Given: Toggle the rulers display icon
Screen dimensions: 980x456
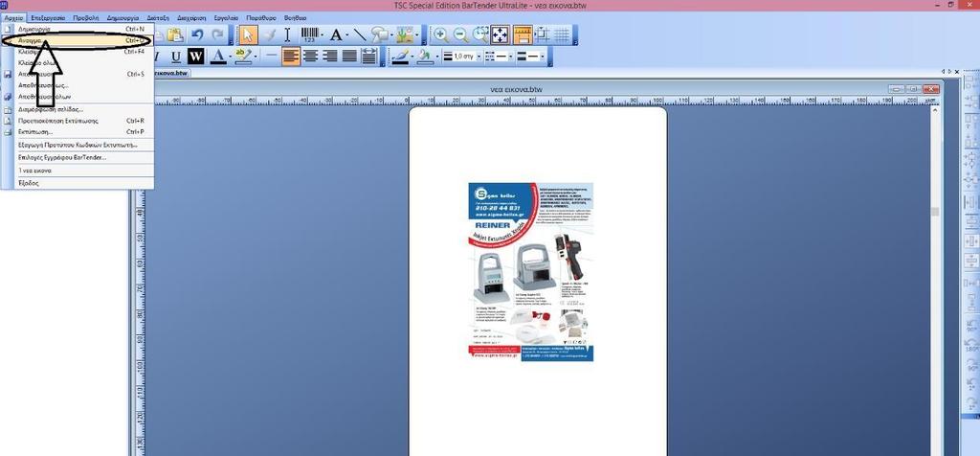Looking at the screenshot, I should pyautogui.click(x=523, y=35).
